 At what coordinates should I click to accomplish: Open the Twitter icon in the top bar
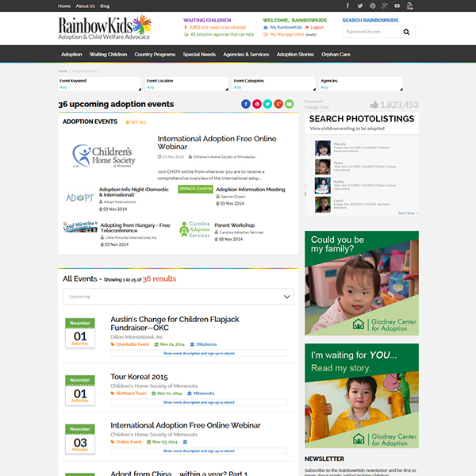(x=360, y=6)
